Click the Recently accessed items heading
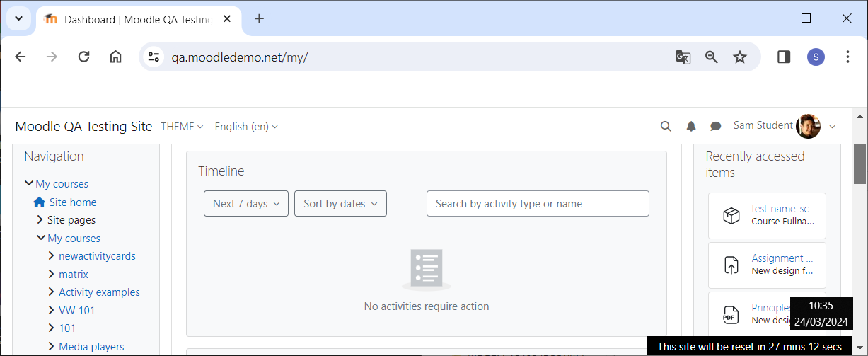Viewport: 868px width, 356px height. pyautogui.click(x=755, y=164)
